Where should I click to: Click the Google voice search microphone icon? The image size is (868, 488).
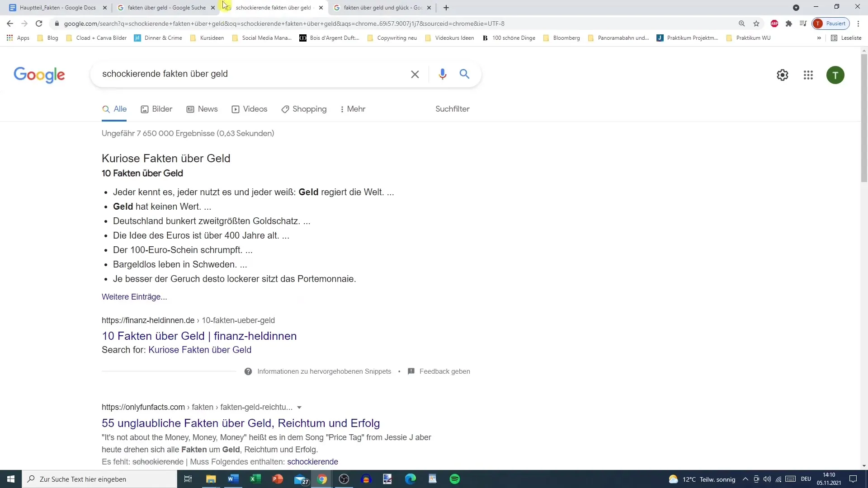click(442, 73)
